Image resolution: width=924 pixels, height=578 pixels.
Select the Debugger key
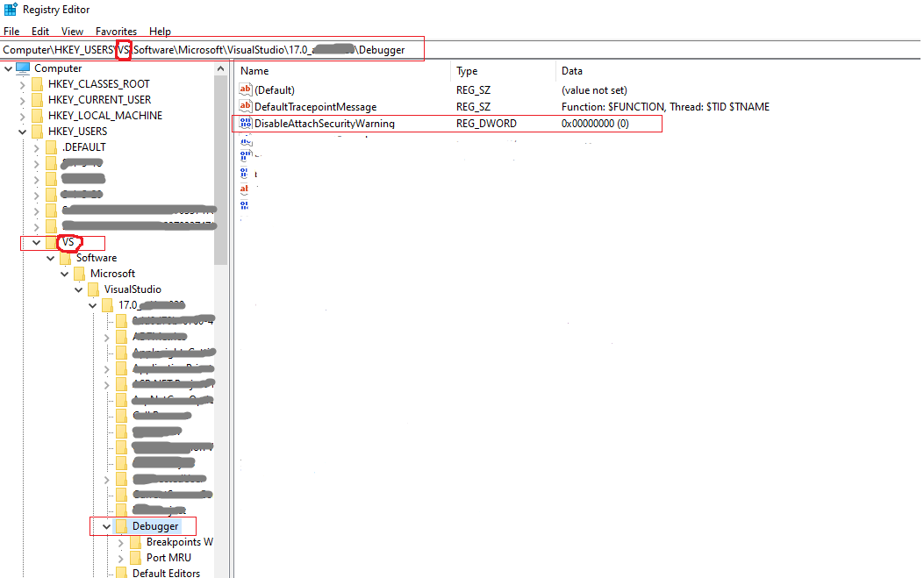155,526
